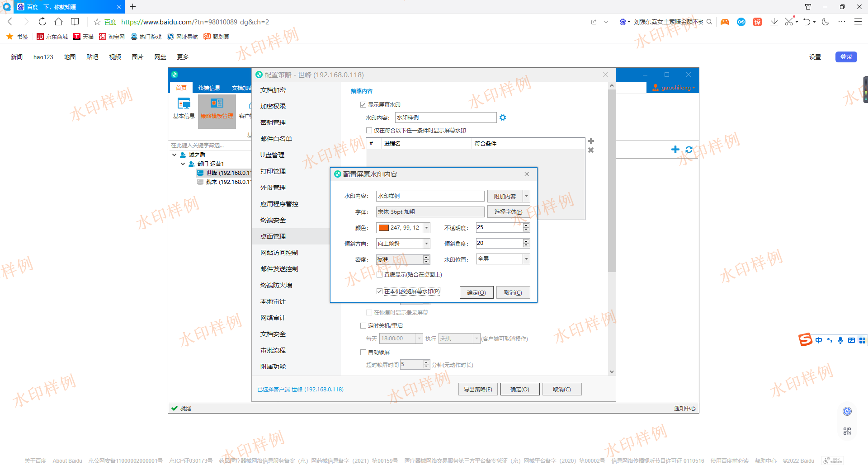Image resolution: width=868 pixels, height=470 pixels.
Task: Click the search magnifier in toolbar
Action: [x=709, y=22]
